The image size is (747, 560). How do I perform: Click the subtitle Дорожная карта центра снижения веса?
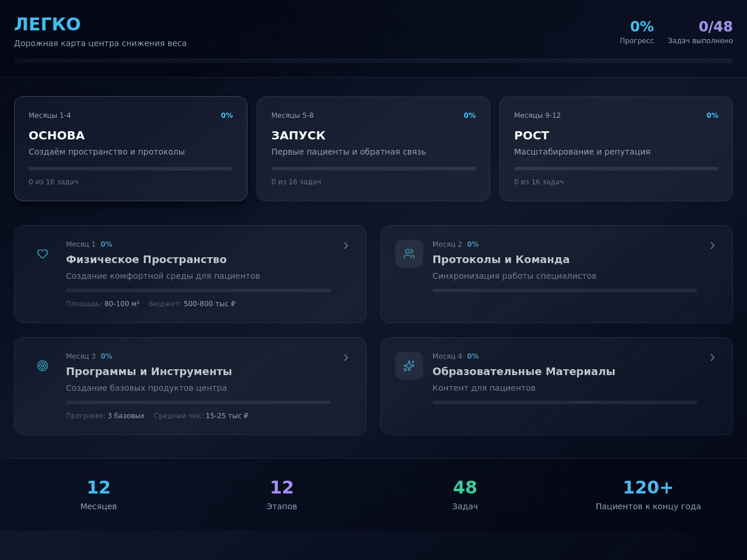click(100, 43)
